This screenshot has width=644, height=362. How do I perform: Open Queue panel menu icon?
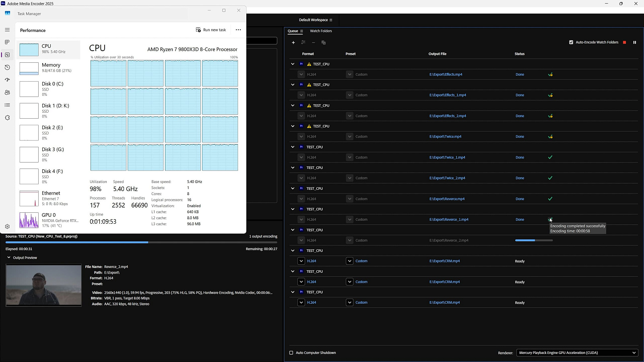301,31
